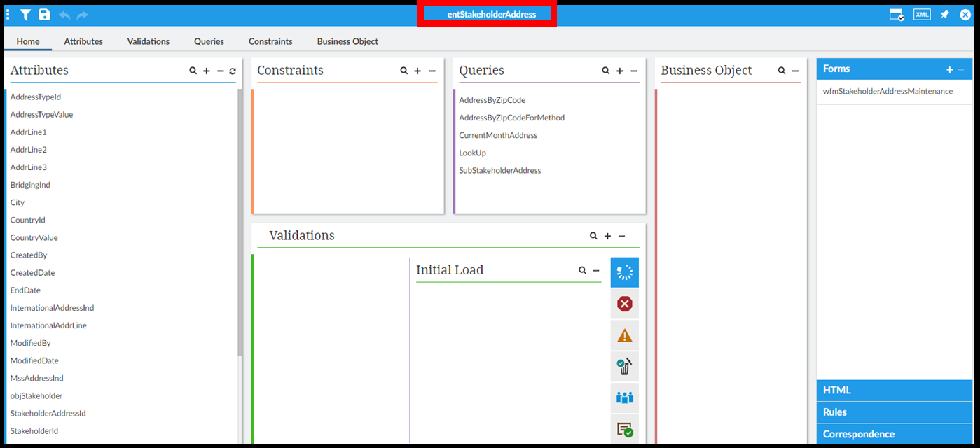Select the objStakeholder attribute
This screenshot has height=448, width=980.
tap(36, 395)
